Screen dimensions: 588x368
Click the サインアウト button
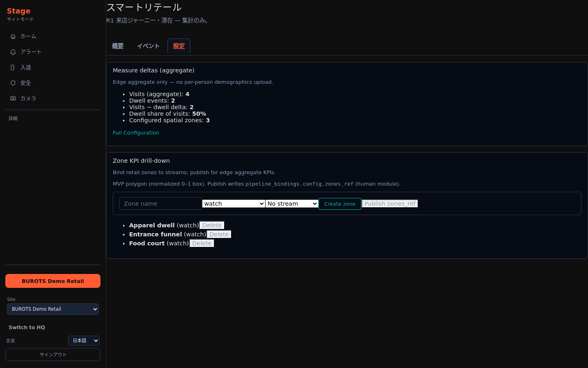click(53, 355)
